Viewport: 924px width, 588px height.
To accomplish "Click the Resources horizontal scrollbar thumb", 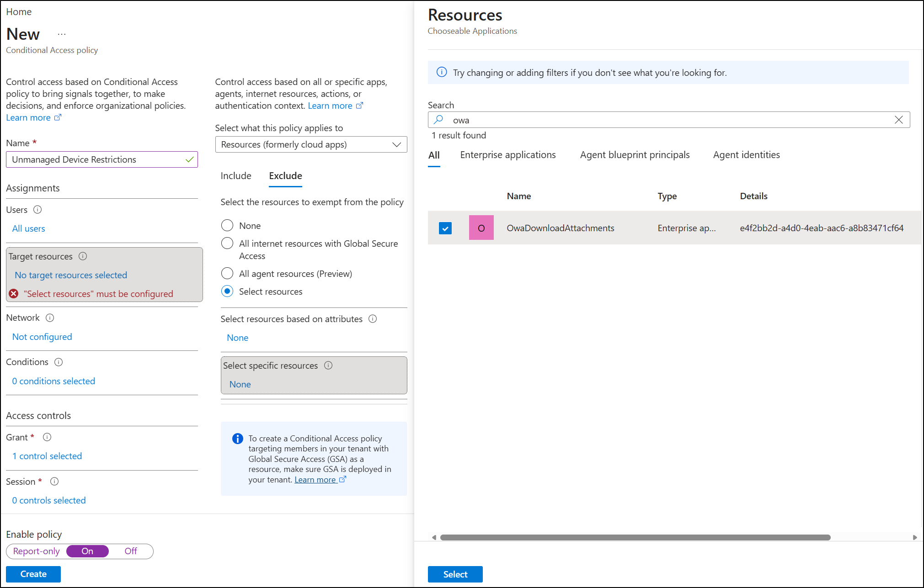I will pos(635,537).
